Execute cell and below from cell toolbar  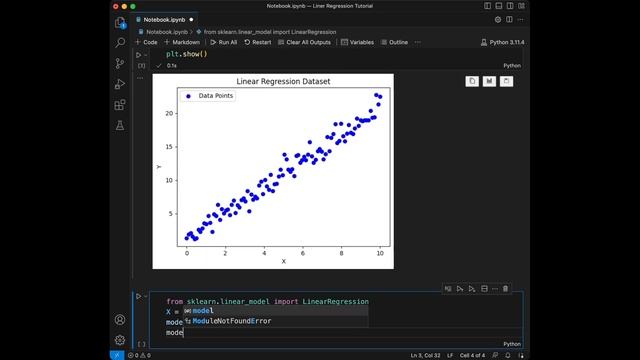click(x=472, y=289)
